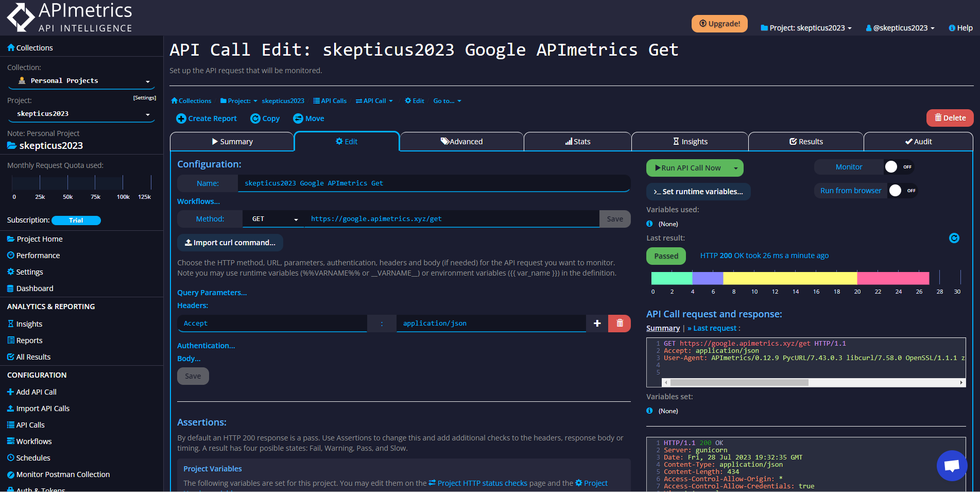
Task: Open Project HTTP status checks link
Action: [x=478, y=483]
